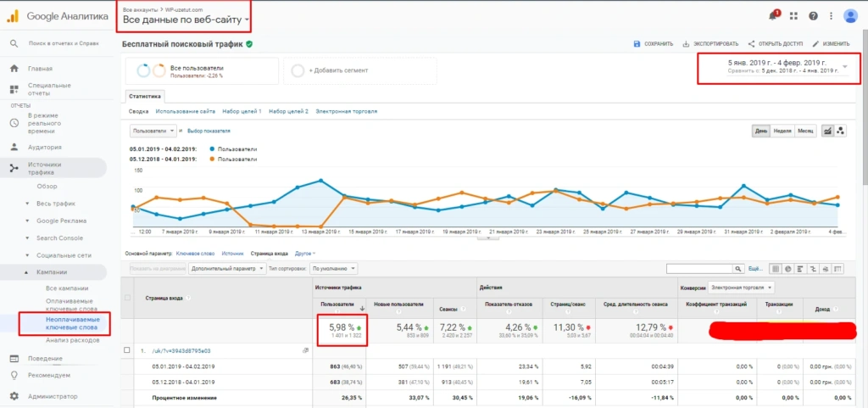Open the Пользователи metric dropdown above chart

click(153, 131)
